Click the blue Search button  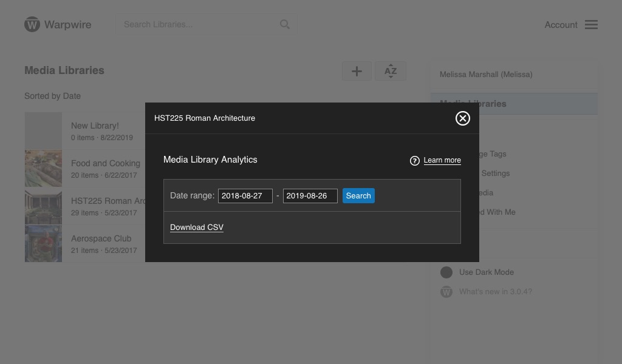coord(358,196)
